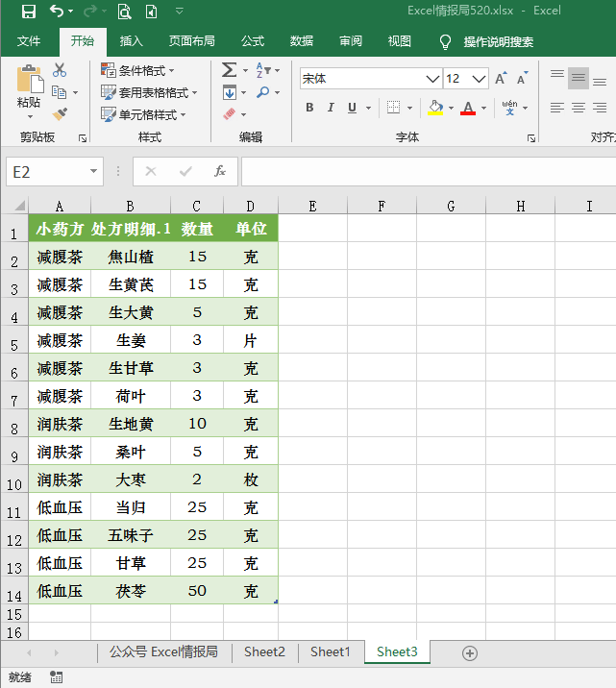Toggle Top Align icon
616x688 pixels.
click(557, 74)
